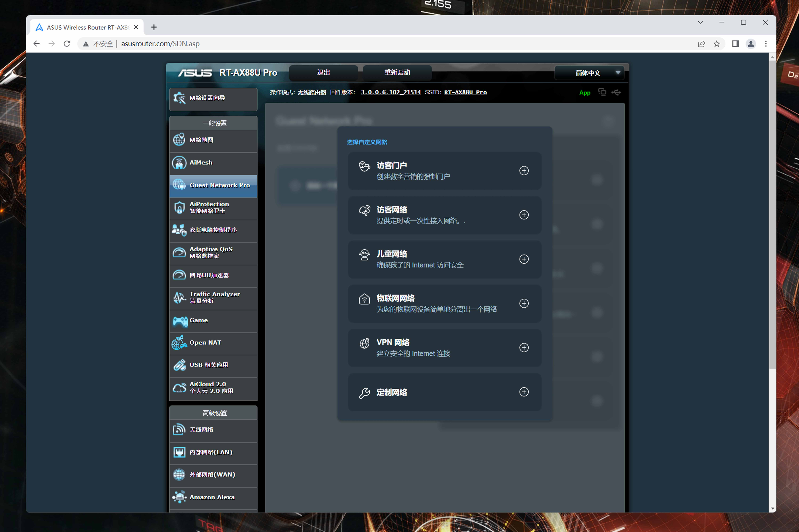Open the Chrome three-dot menu
The width and height of the screenshot is (799, 532).
click(766, 44)
